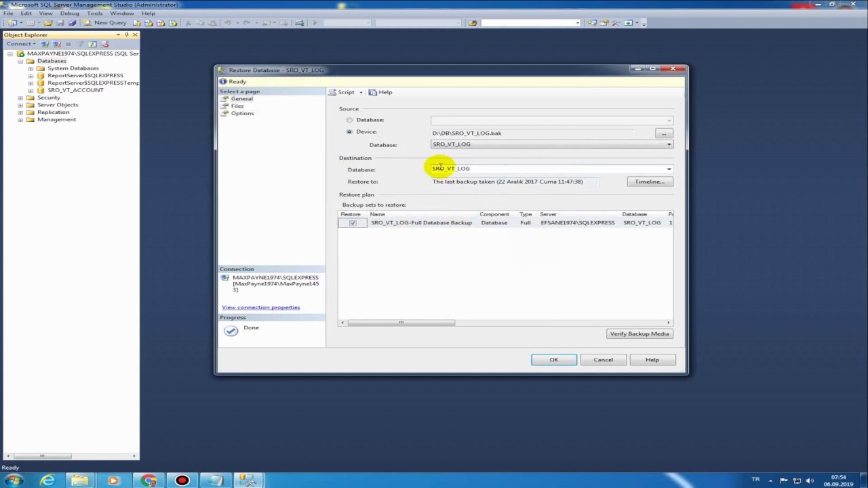The height and width of the screenshot is (488, 868).
Task: Click the tools wrench icon in toolbar
Action: (x=615, y=22)
